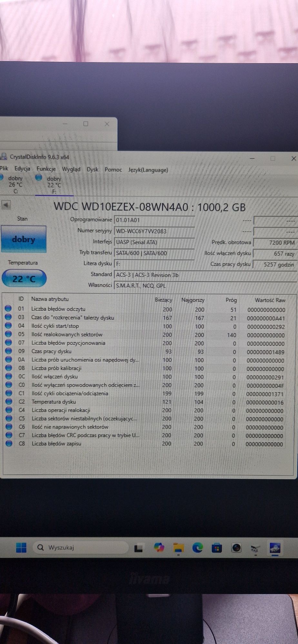Image resolution: width=298 pixels, height=644 pixels.
Task: Click raw value 000000001489
Action: [266, 352]
